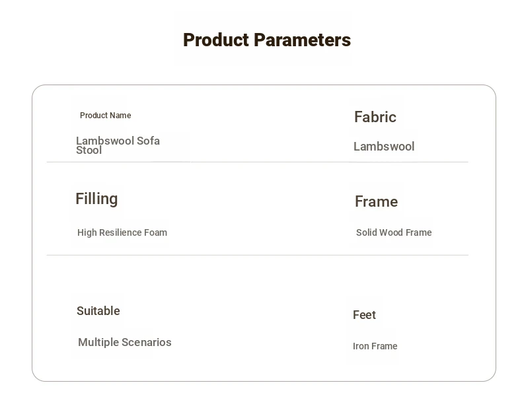Click the divider line below Filling row
Image resolution: width=522 pixels, height=420 pixels.
257,256
